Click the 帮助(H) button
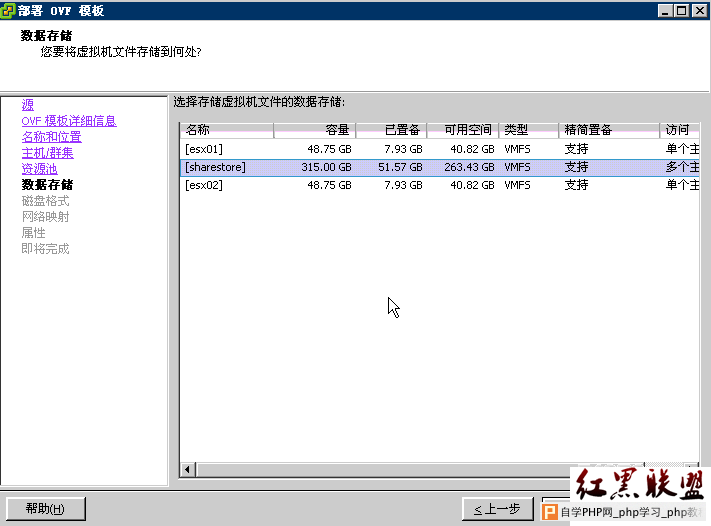 pyautogui.click(x=45, y=509)
